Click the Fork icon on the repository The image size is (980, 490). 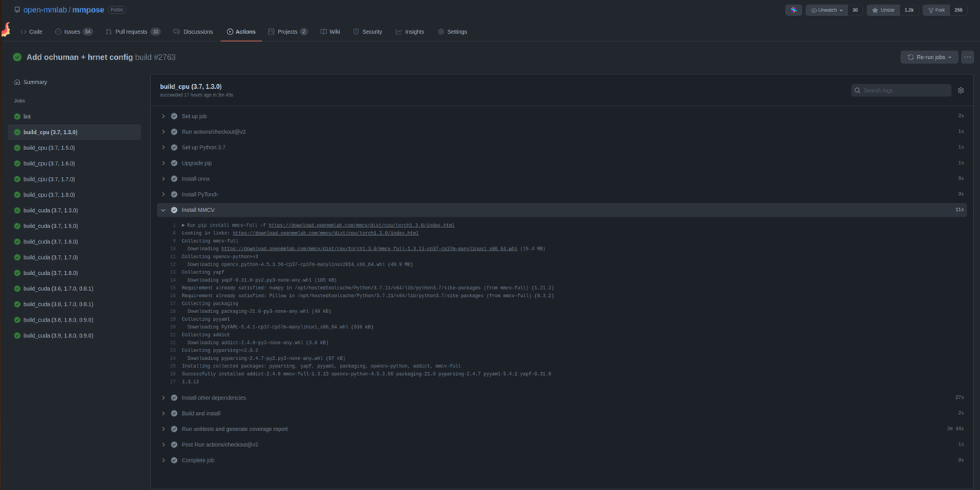click(929, 9)
